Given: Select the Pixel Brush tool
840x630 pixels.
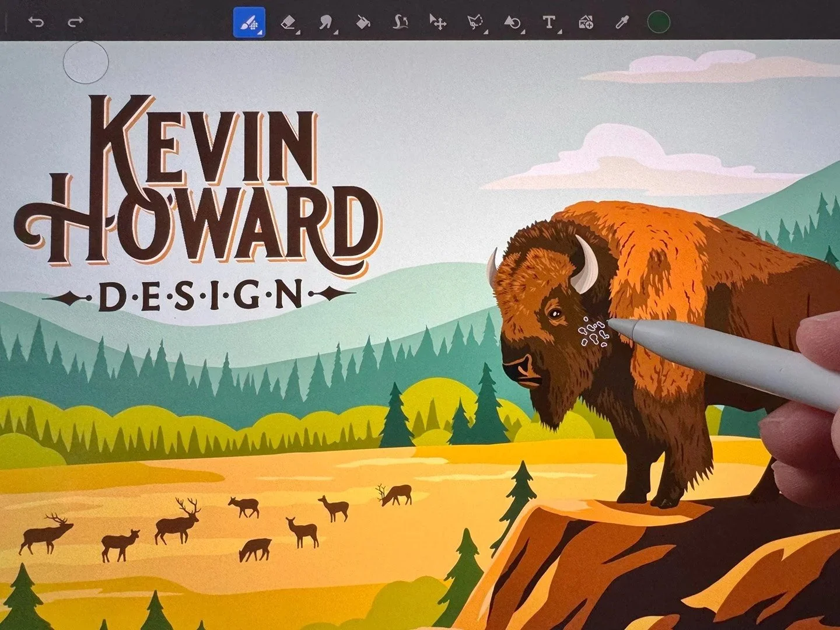Looking at the screenshot, I should (249, 23).
